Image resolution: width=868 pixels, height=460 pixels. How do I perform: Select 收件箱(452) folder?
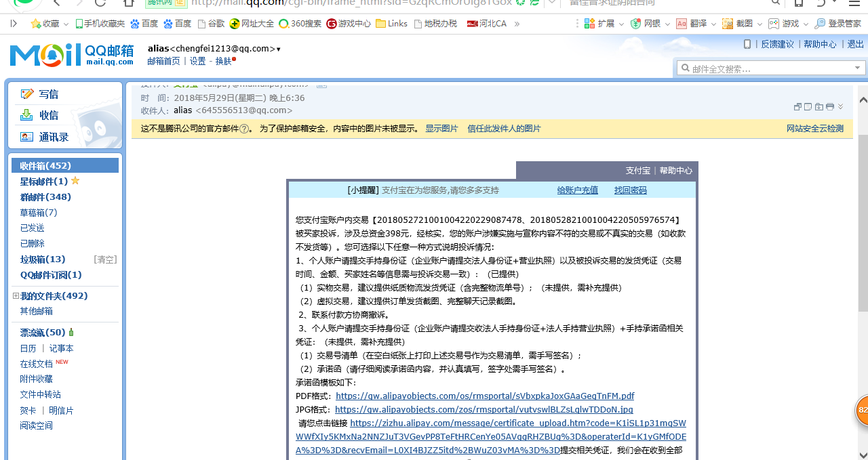[x=65, y=165]
